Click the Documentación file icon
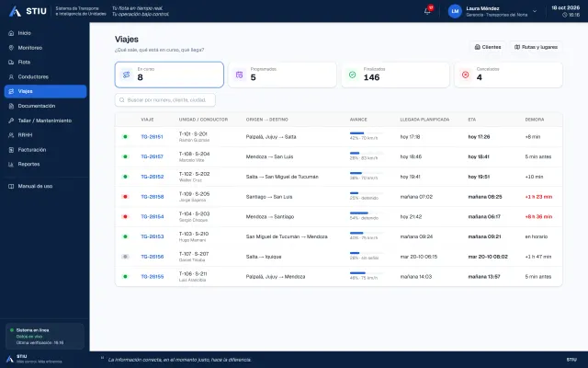Image resolution: width=588 pixels, height=368 pixels. pyautogui.click(x=11, y=106)
